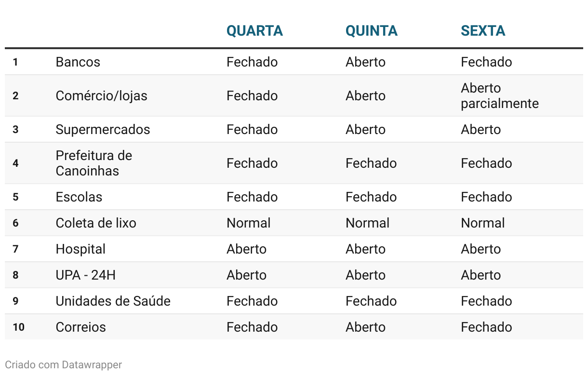The width and height of the screenshot is (588, 376).
Task: Click the UPA - 24H label
Action: click(86, 275)
